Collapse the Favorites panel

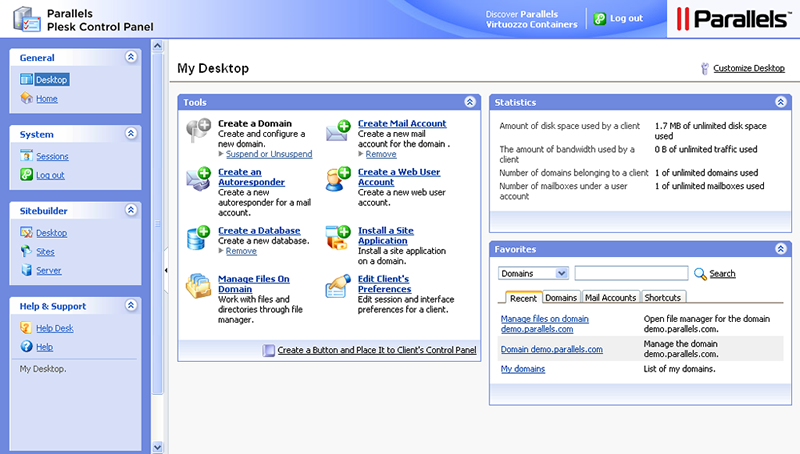[781, 249]
